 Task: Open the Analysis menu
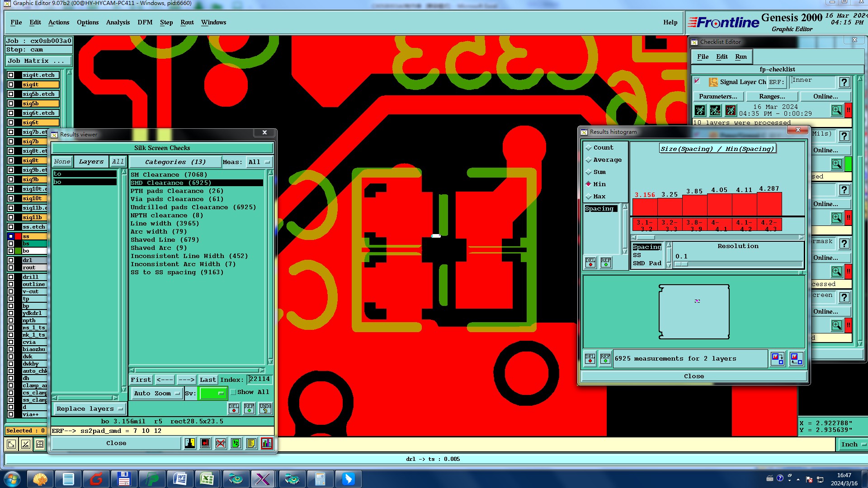pos(118,22)
